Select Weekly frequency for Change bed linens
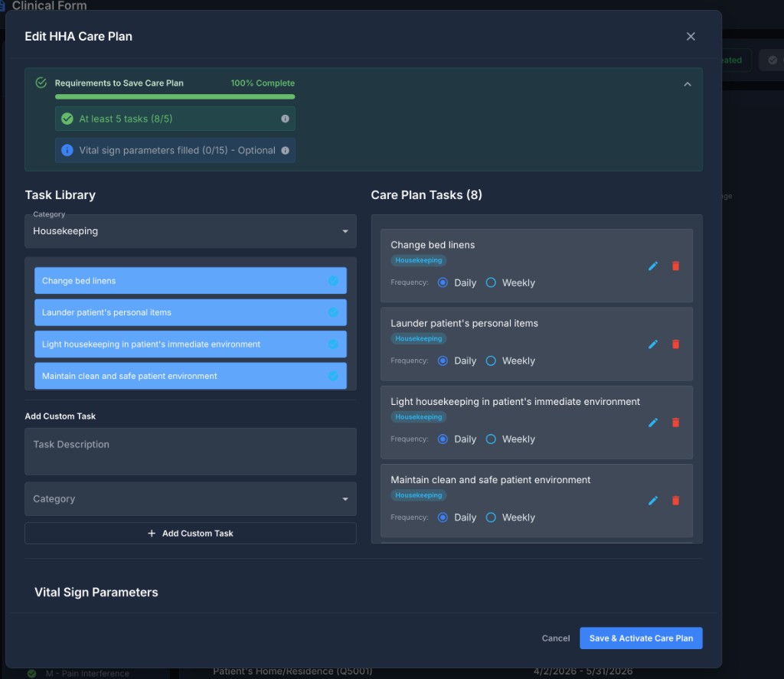Viewport: 784px width, 679px height. (x=491, y=282)
